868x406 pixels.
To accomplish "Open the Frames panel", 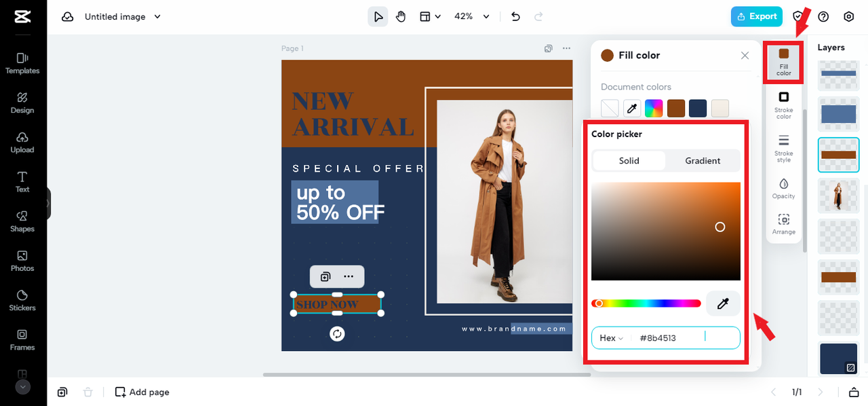I will tap(22, 339).
